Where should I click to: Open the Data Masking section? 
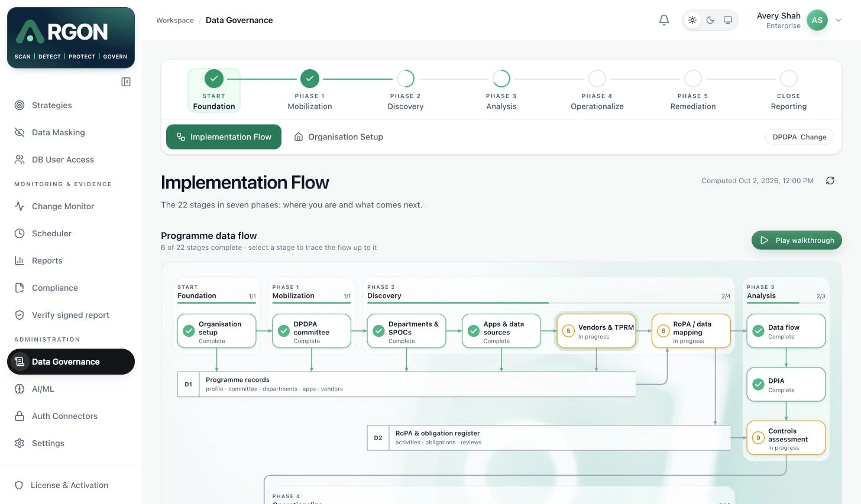tap(71, 132)
